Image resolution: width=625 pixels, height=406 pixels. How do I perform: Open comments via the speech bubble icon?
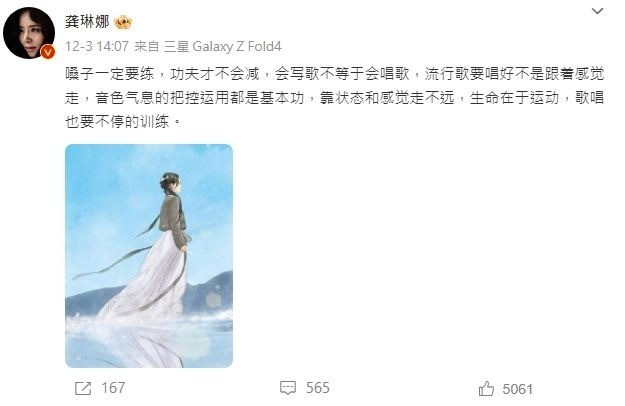coord(288,388)
